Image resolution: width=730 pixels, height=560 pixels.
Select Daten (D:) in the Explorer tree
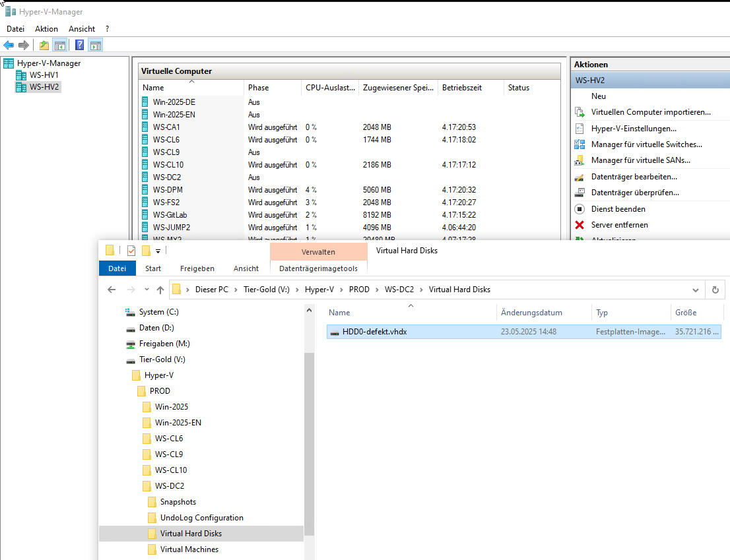156,328
